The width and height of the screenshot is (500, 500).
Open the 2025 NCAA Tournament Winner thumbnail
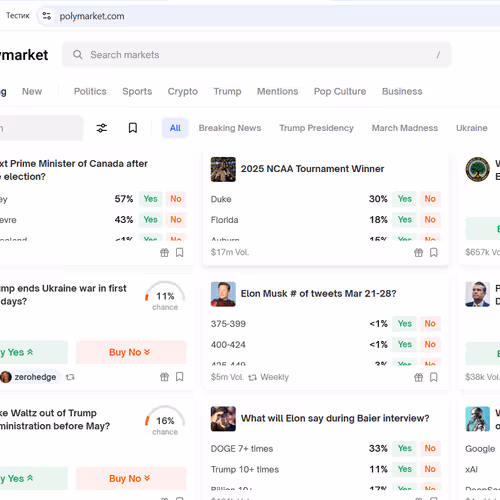[223, 169]
